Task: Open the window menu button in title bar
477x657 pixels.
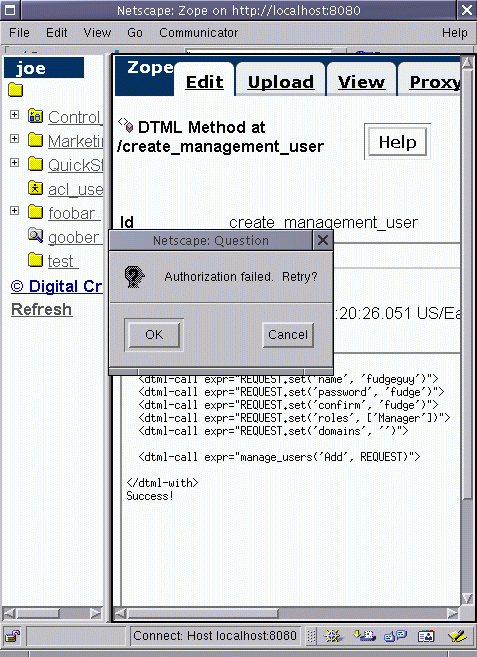Action: click(x=10, y=10)
